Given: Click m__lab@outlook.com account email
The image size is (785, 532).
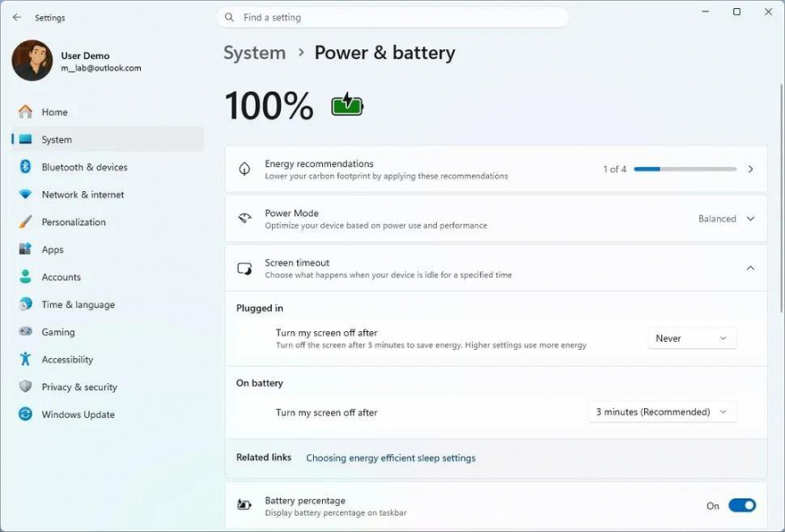Looking at the screenshot, I should pos(101,68).
